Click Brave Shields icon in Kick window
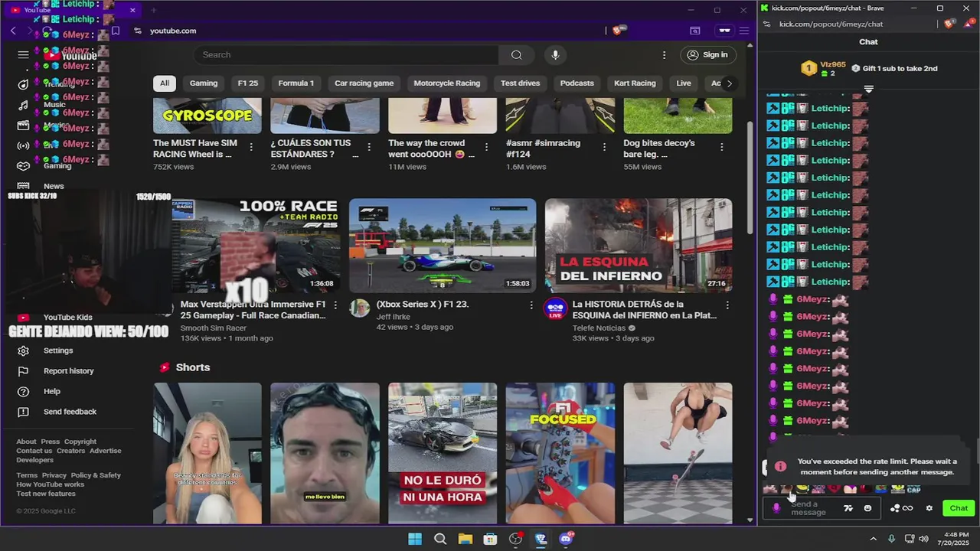980x551 pixels. click(950, 24)
